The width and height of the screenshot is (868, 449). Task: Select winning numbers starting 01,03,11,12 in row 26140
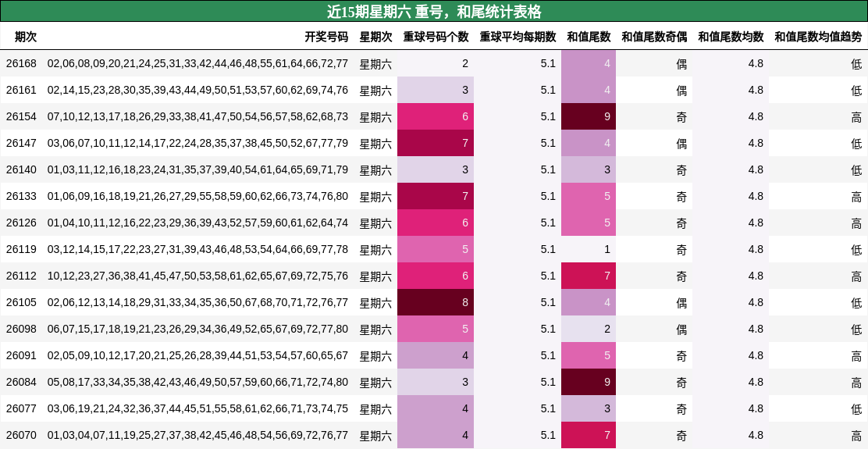(197, 170)
